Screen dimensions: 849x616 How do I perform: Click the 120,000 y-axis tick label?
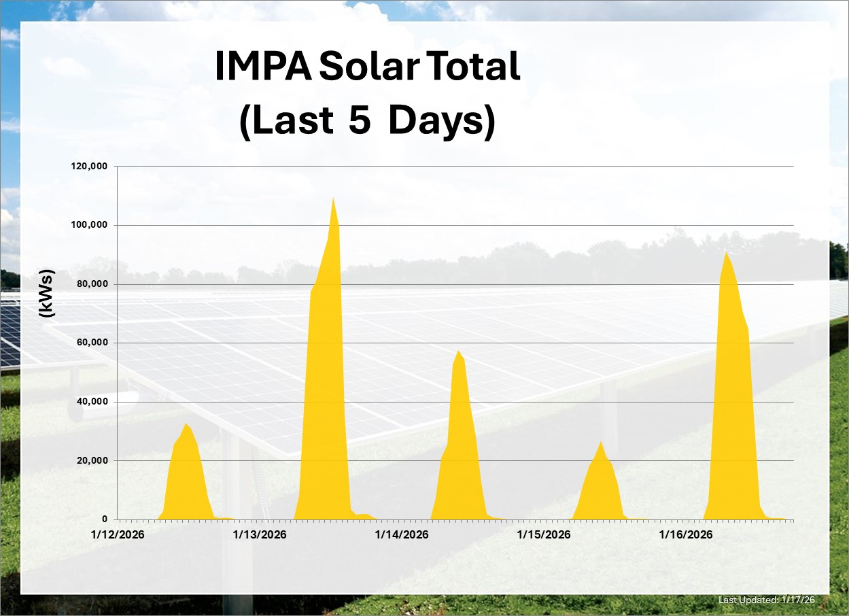(88, 167)
